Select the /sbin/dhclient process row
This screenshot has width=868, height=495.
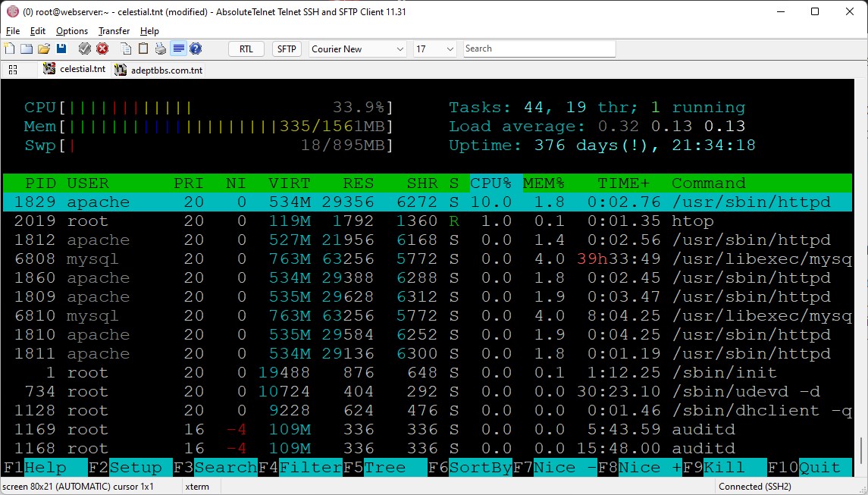point(428,410)
